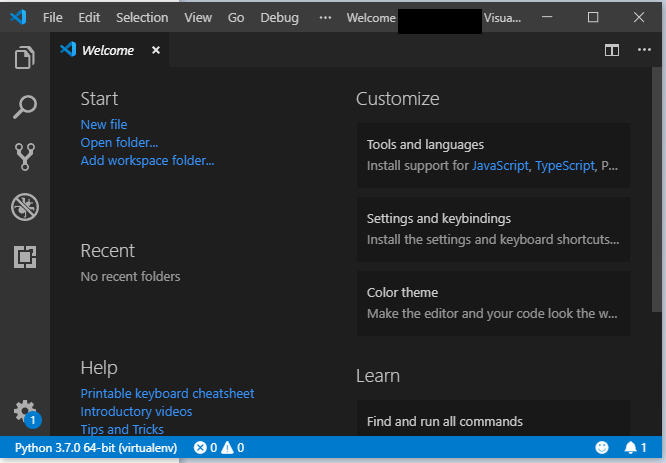Open the Search view icon
The image size is (666, 463).
pyautogui.click(x=25, y=107)
